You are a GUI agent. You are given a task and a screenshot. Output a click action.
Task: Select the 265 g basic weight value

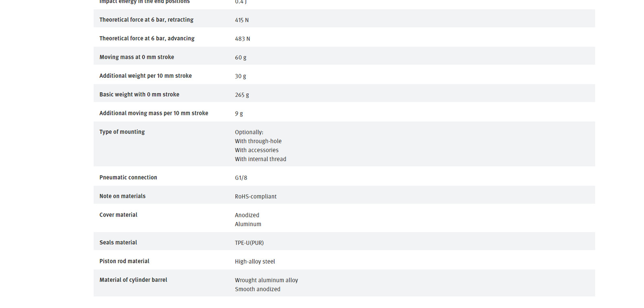242,95
